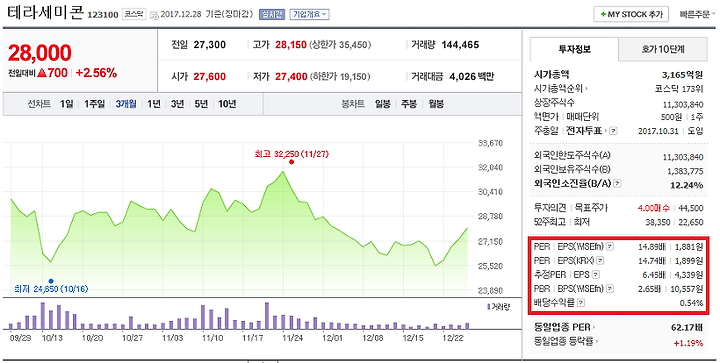Click the MY STOCK 추가 button
720x363 pixels.
[x=631, y=15]
